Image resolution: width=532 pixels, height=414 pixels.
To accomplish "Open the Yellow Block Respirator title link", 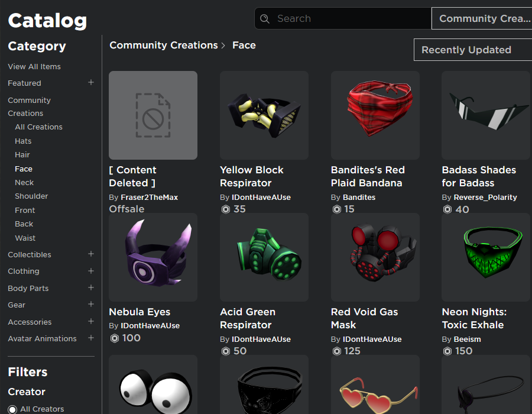I will tap(252, 176).
